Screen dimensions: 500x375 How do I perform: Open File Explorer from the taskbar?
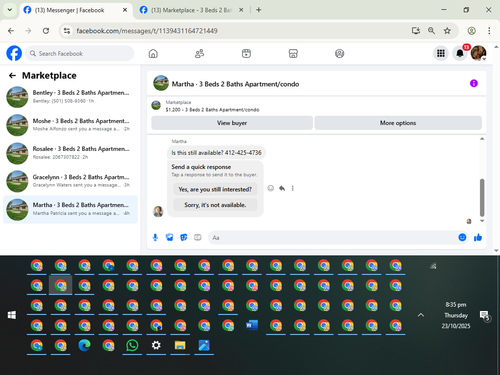pyautogui.click(x=180, y=345)
